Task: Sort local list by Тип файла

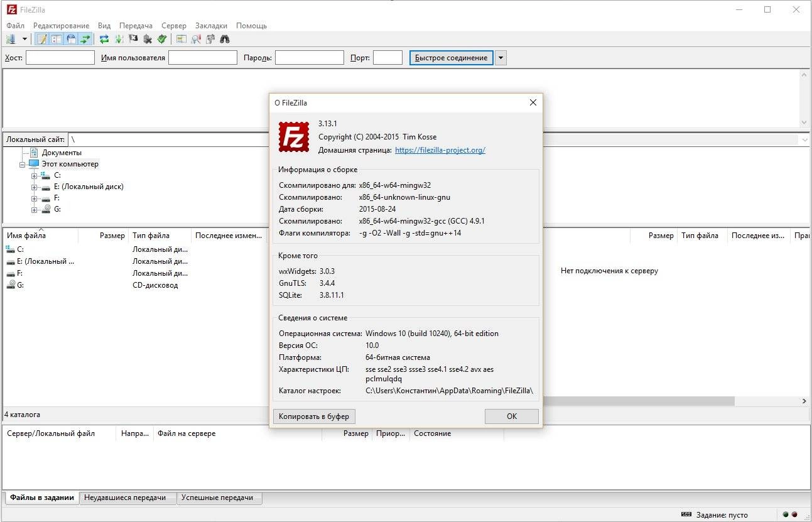Action: 160,236
